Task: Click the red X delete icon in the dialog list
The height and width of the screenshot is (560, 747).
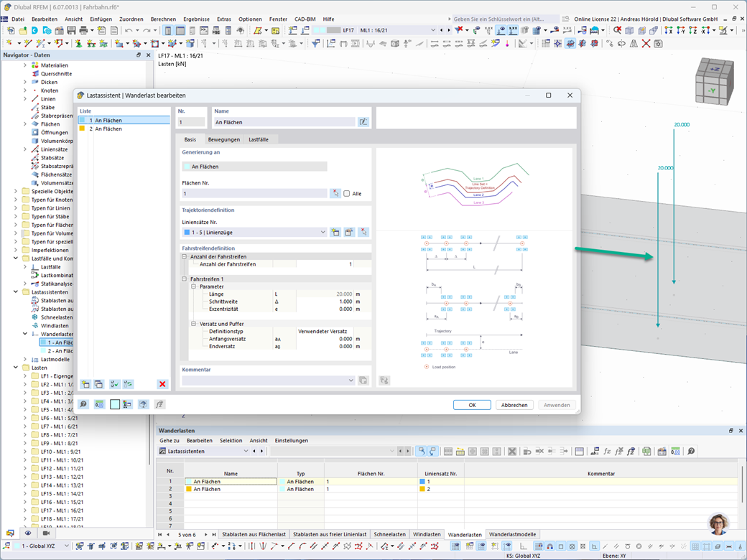Action: point(162,384)
